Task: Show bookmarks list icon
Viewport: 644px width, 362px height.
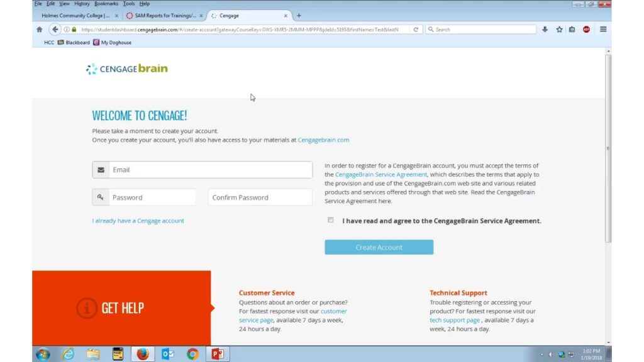Action: (572, 30)
